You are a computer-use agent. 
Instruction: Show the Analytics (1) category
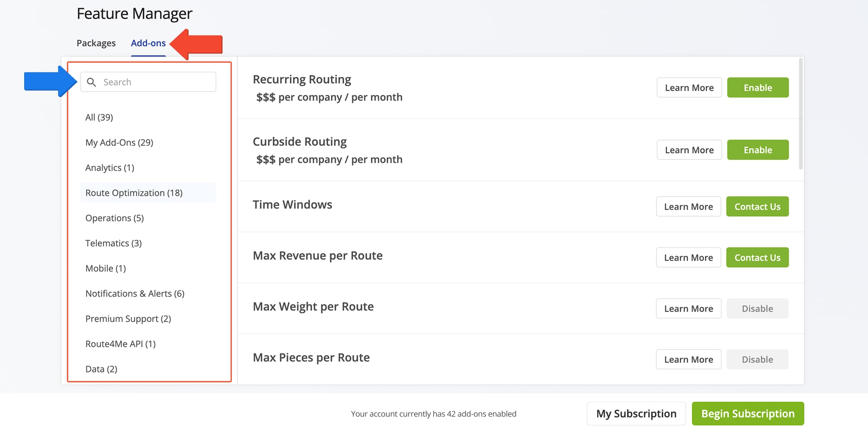(x=110, y=168)
